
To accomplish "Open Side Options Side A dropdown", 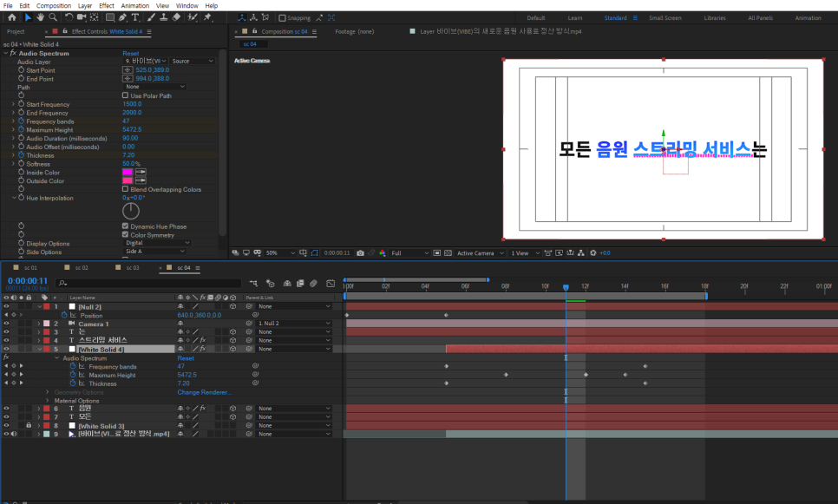I will [x=154, y=252].
